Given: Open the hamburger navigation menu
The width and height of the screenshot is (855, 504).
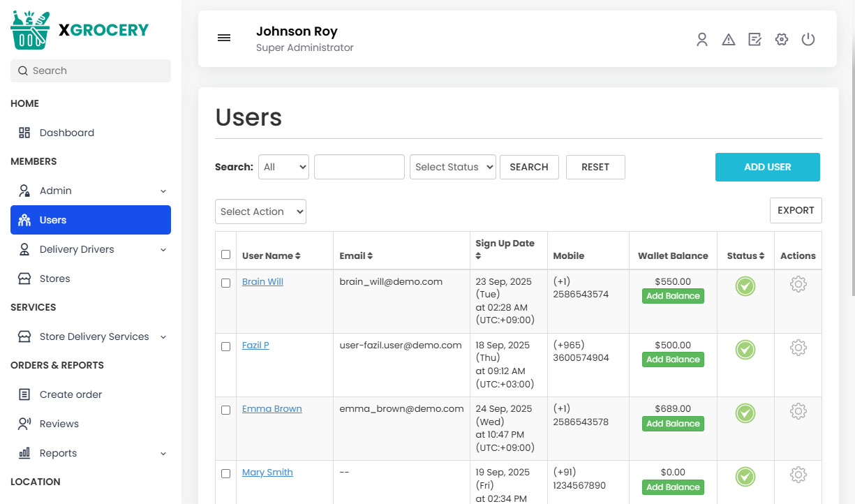Looking at the screenshot, I should (x=224, y=38).
